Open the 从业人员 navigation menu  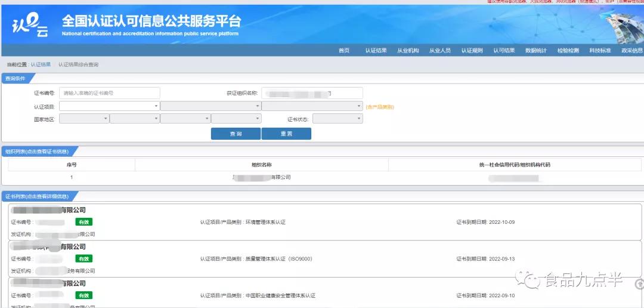[x=440, y=51]
